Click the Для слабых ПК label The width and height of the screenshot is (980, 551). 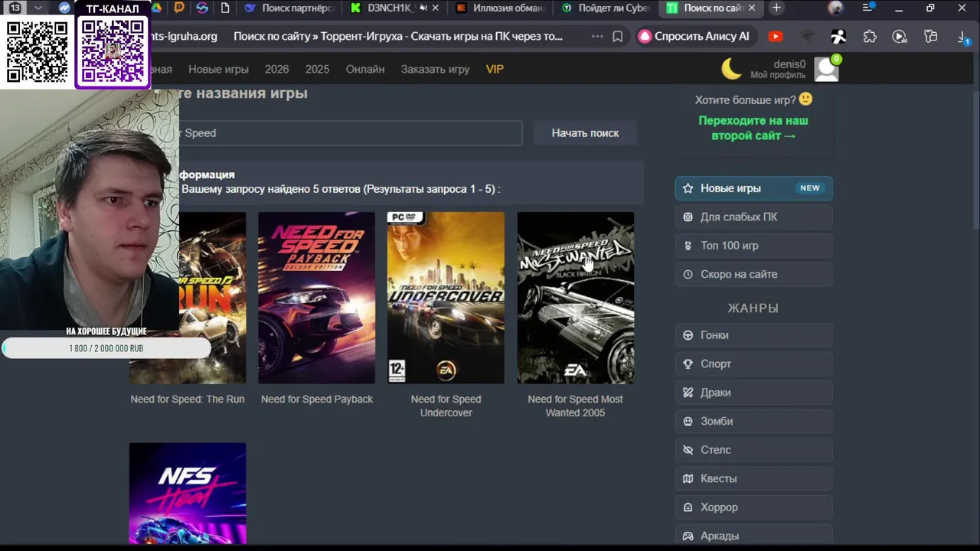(x=739, y=217)
